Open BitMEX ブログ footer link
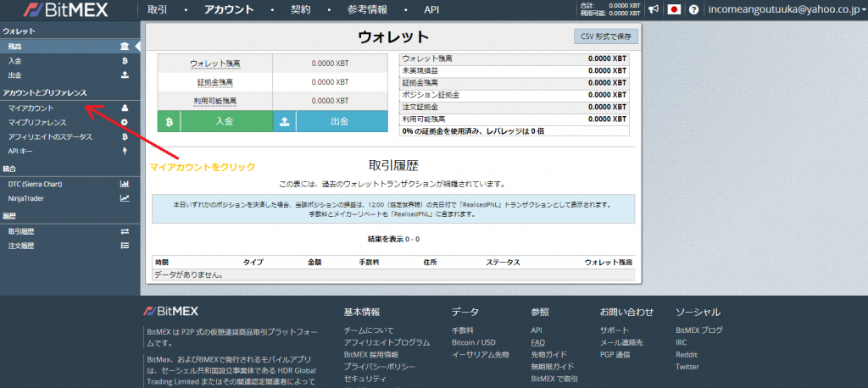Image resolution: width=868 pixels, height=388 pixels. click(699, 330)
